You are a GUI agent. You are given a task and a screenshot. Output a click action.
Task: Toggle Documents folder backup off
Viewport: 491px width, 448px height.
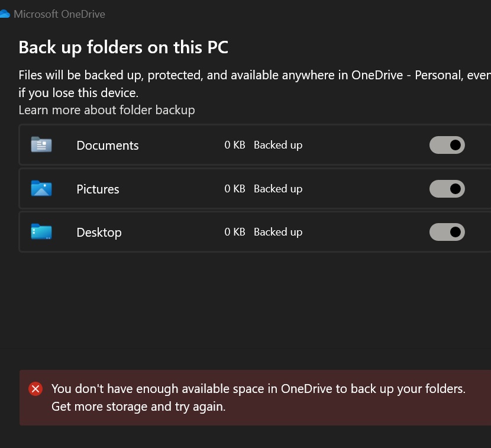point(447,145)
